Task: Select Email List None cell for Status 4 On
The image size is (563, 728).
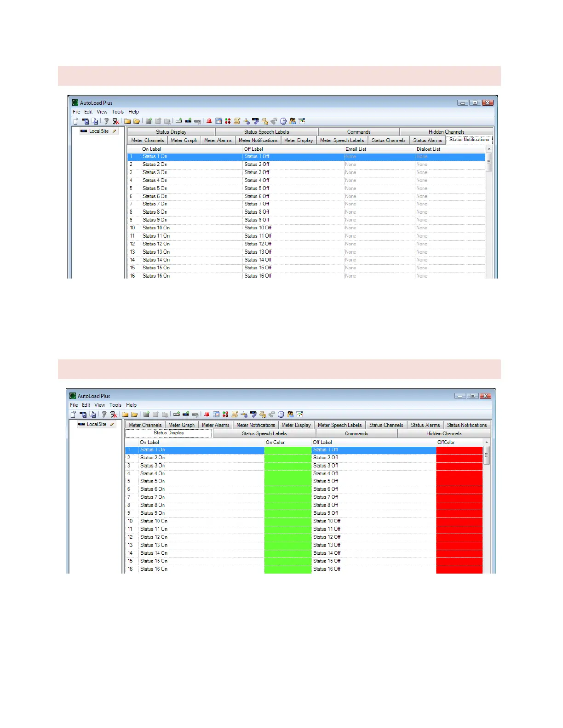Action: [x=379, y=180]
